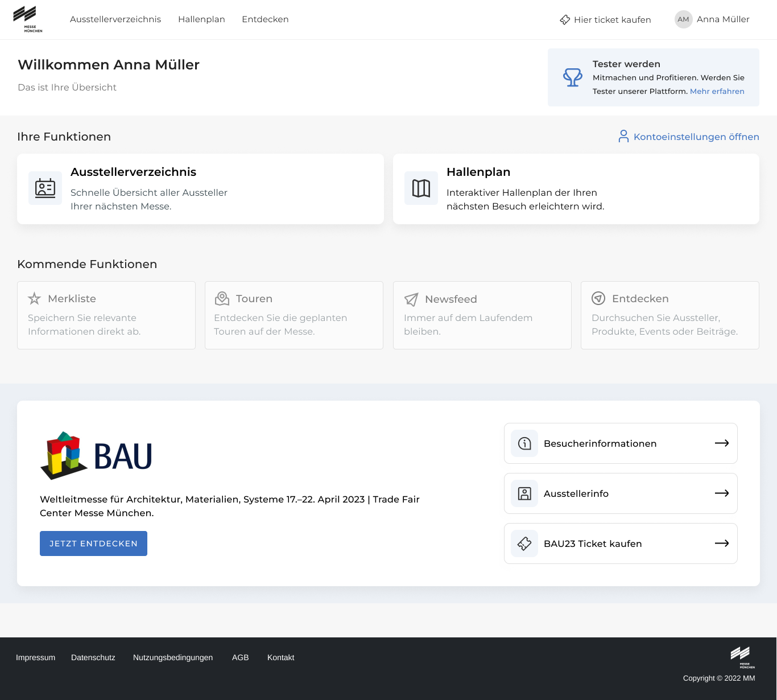The image size is (777, 700).
Task: Select the Touren upcoming card
Action: [294, 315]
